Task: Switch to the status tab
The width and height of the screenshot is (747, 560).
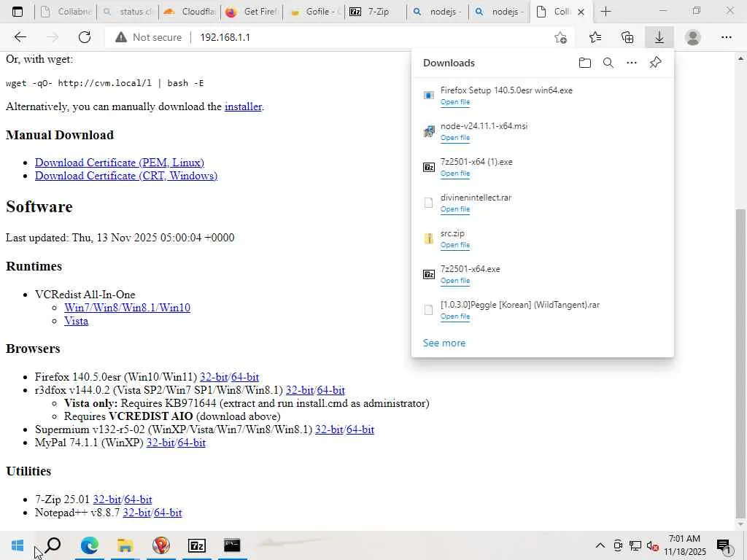Action: coord(128,12)
